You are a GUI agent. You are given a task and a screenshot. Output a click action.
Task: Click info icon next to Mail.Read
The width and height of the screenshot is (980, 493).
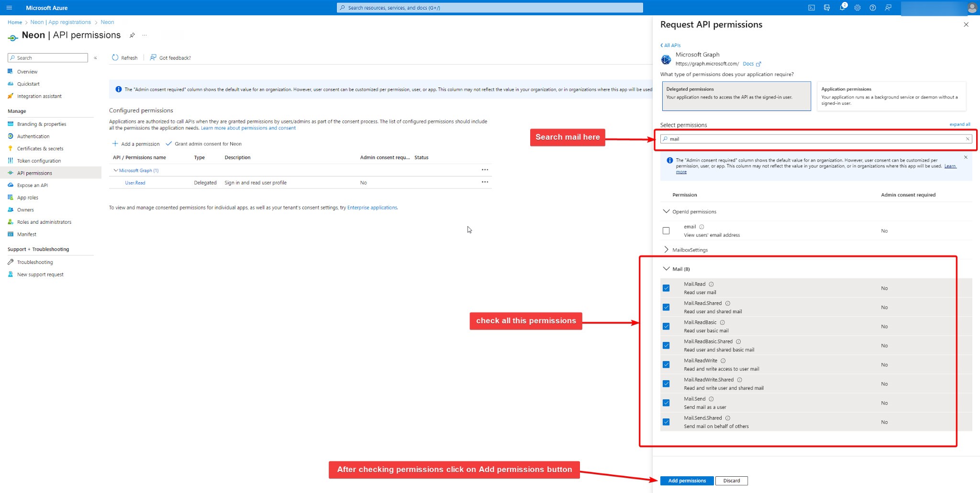(711, 284)
